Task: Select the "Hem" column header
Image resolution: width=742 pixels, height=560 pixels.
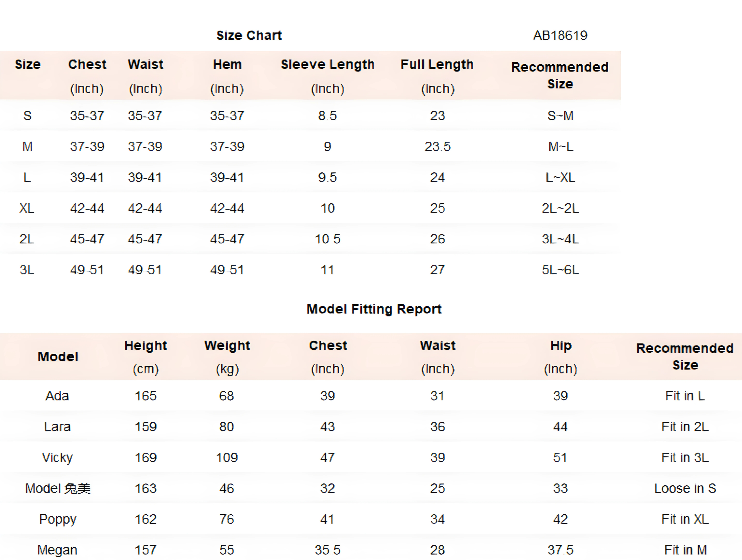Action: point(227,64)
